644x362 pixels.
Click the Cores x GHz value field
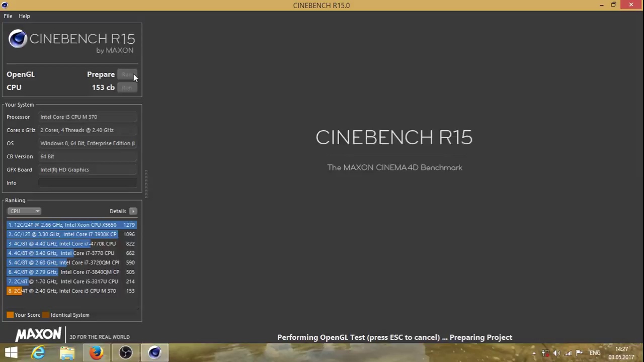click(88, 130)
